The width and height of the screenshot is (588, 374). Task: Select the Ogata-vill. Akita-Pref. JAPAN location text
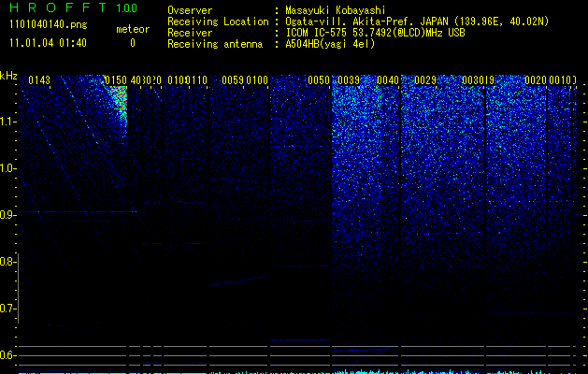pos(417,22)
